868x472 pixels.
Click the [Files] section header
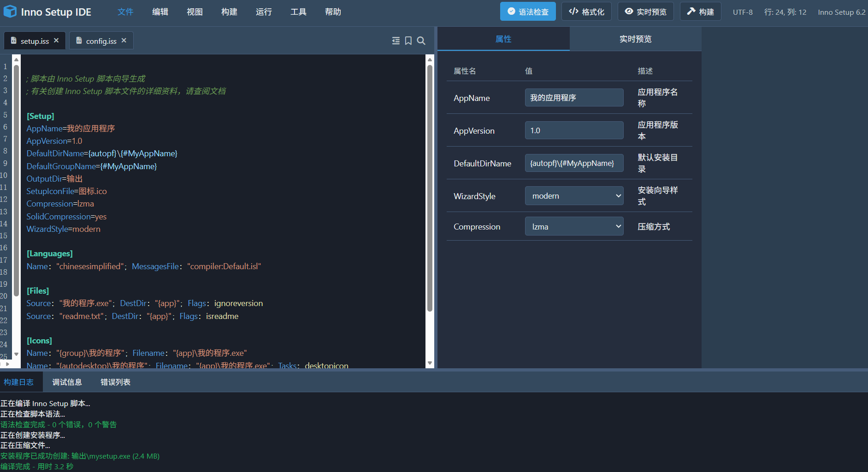pyautogui.click(x=38, y=291)
